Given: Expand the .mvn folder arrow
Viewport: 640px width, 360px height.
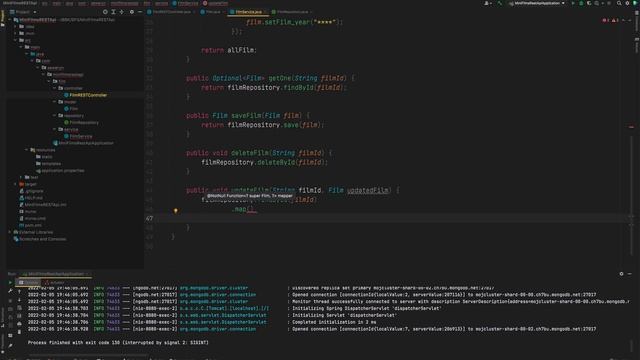Looking at the screenshot, I should click(x=16, y=33).
